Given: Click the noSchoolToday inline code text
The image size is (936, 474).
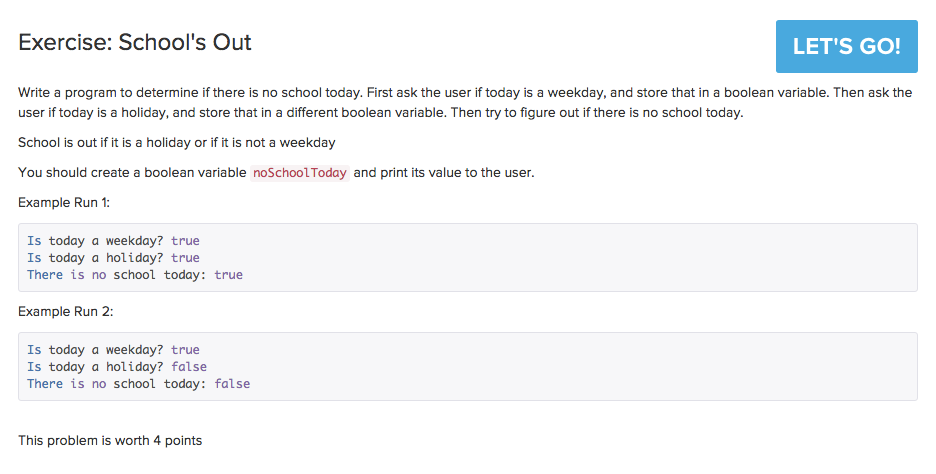Looking at the screenshot, I should (x=300, y=173).
